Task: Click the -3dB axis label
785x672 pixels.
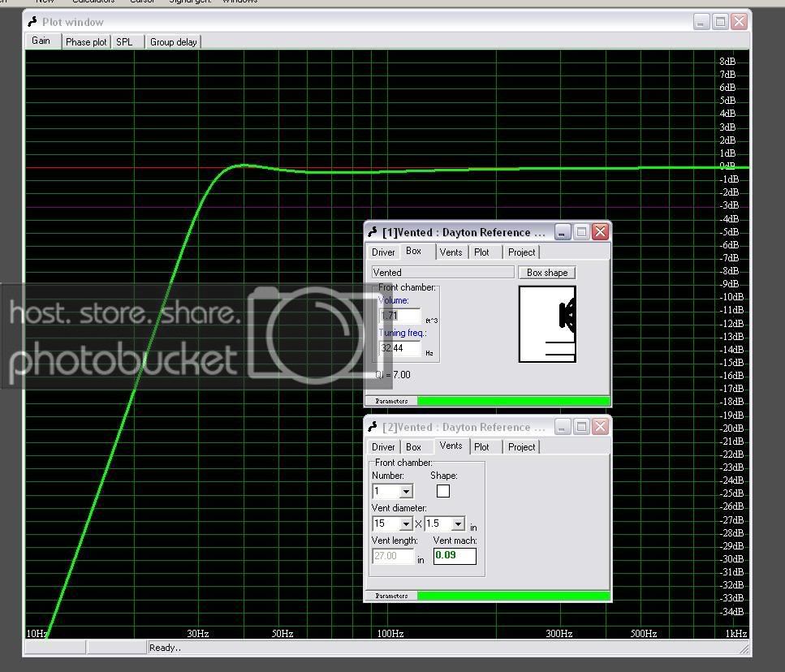Action: click(x=729, y=205)
